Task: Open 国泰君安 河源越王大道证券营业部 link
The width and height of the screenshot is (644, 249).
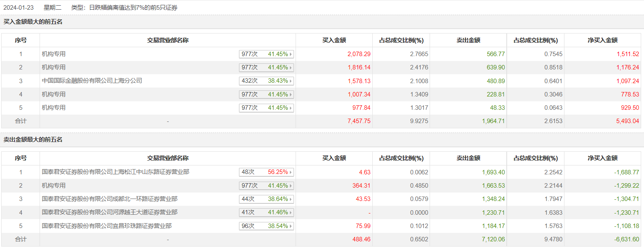Action: point(110,212)
